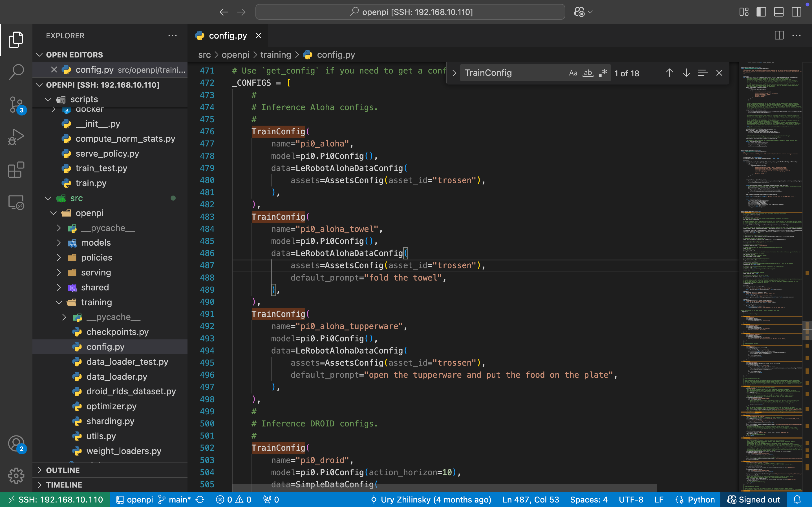Image resolution: width=812 pixels, height=507 pixels.
Task: Open the Search view in activity bar
Action: (16, 72)
